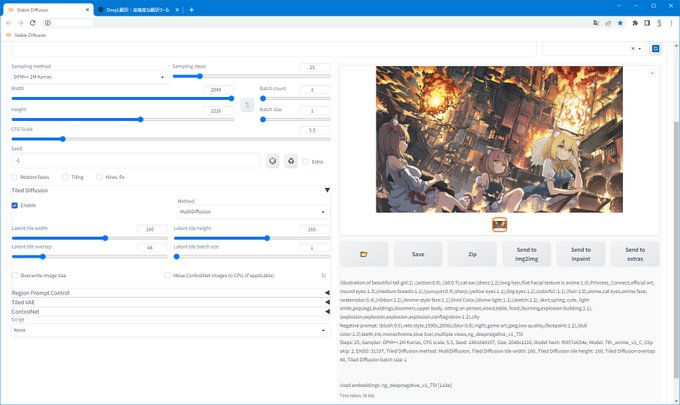
Task: Adjust the Latent tile height slider
Action: point(252,238)
